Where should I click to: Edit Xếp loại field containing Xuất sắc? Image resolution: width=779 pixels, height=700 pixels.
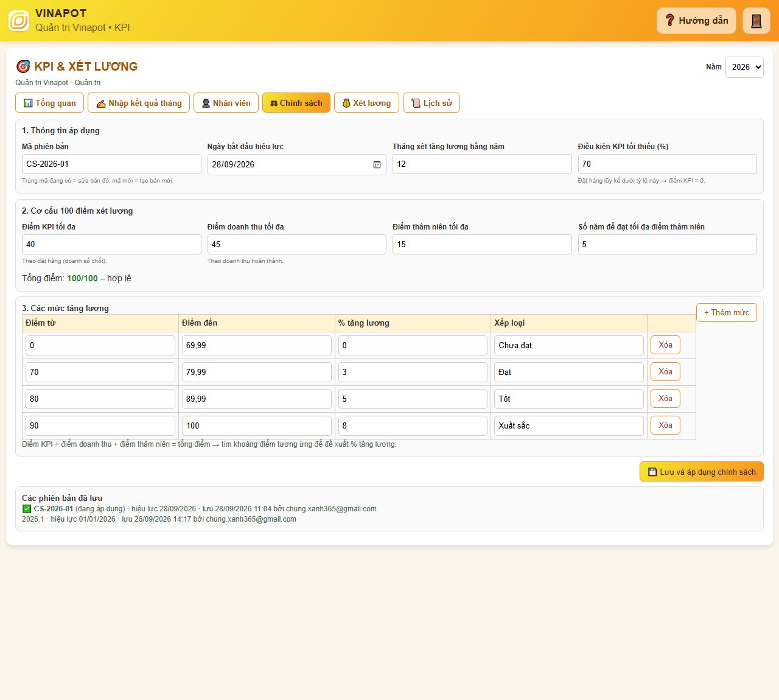569,425
